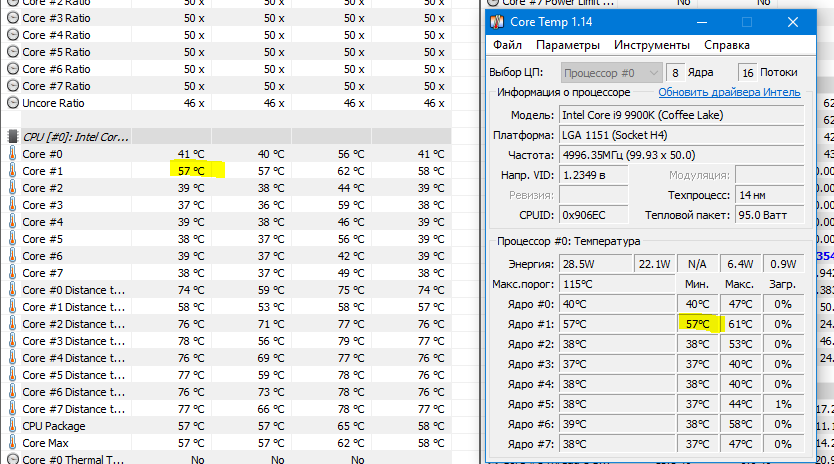The image size is (834, 464).
Task: Click the CPUID value 0x906EC
Action: coord(593,215)
